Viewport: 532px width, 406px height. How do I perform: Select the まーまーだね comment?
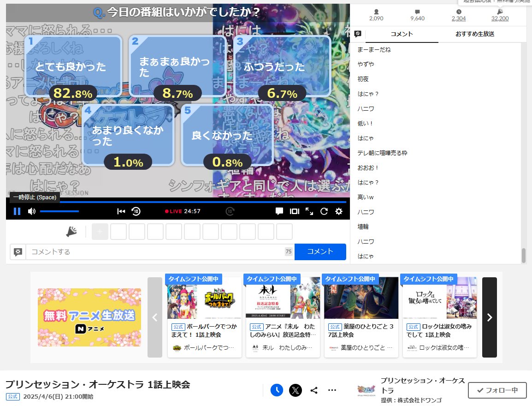click(374, 49)
